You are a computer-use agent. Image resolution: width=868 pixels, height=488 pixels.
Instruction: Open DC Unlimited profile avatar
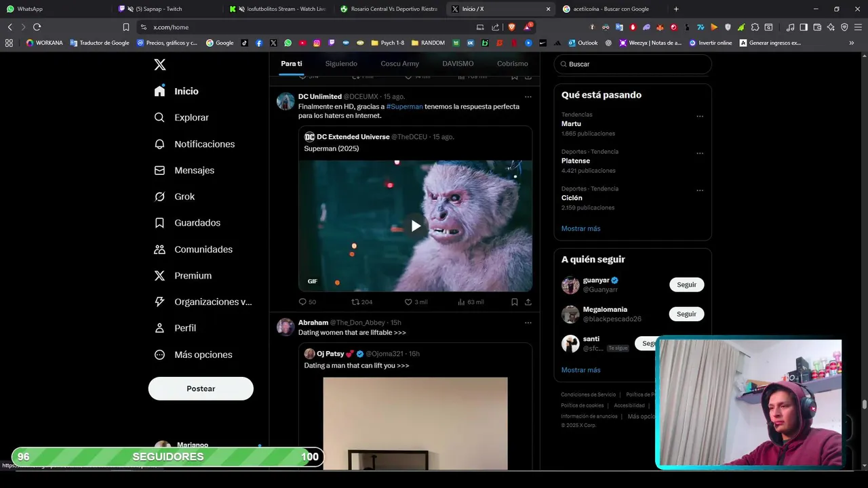click(x=285, y=101)
